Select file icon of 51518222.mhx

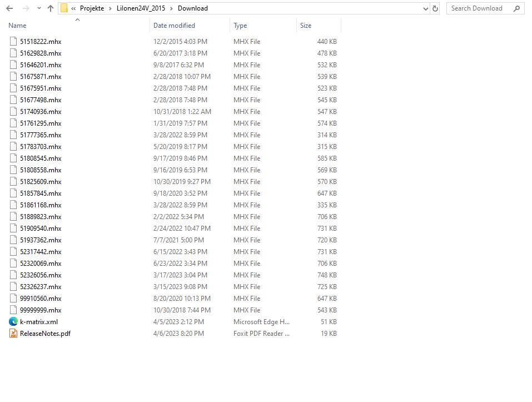click(13, 41)
